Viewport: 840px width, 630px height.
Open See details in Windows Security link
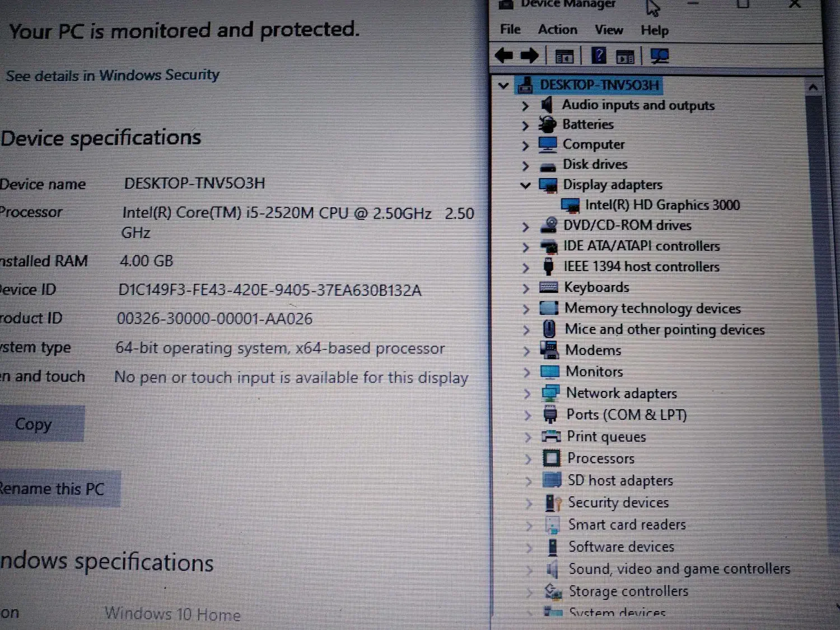[112, 75]
